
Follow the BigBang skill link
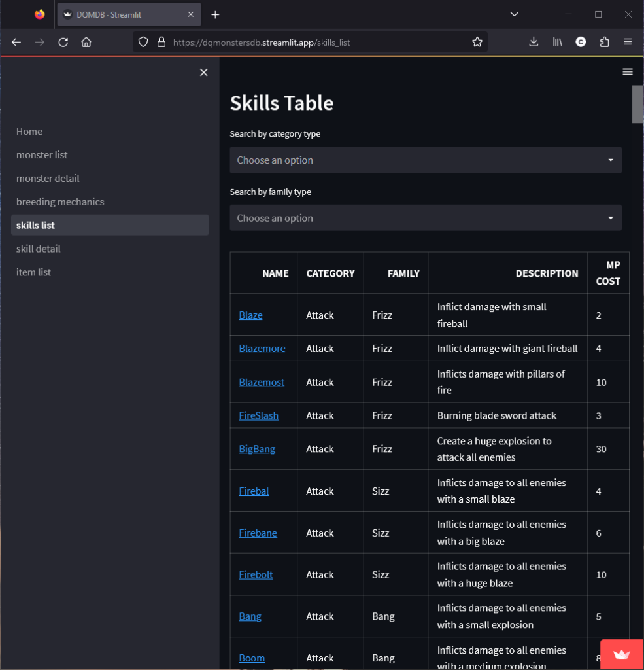(x=257, y=449)
